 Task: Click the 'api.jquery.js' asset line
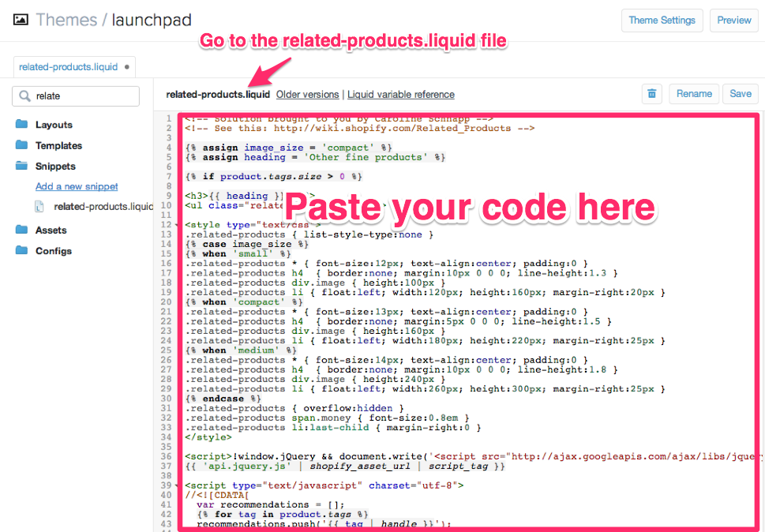(x=344, y=466)
